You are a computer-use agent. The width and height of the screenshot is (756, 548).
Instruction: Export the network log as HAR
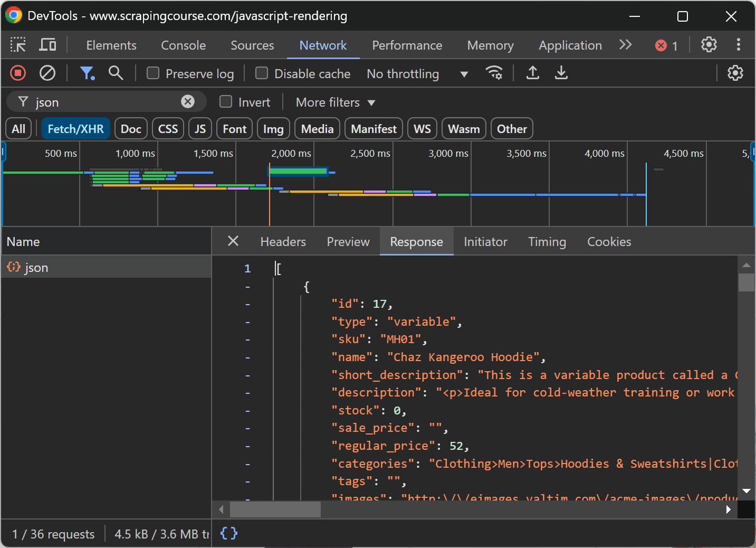pyautogui.click(x=561, y=73)
